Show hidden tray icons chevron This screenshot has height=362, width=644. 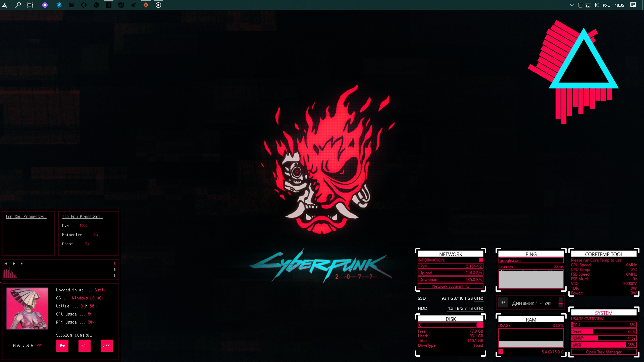572,5
